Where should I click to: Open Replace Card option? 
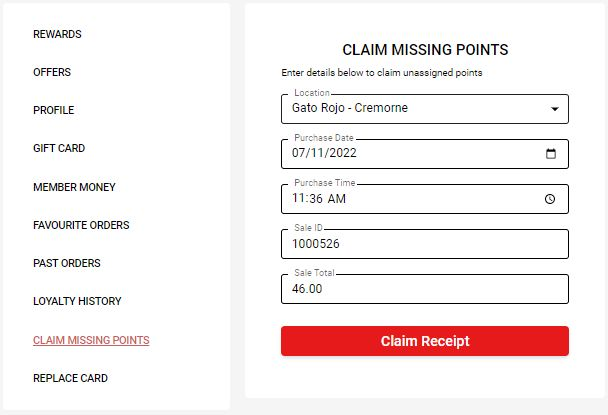(71, 378)
